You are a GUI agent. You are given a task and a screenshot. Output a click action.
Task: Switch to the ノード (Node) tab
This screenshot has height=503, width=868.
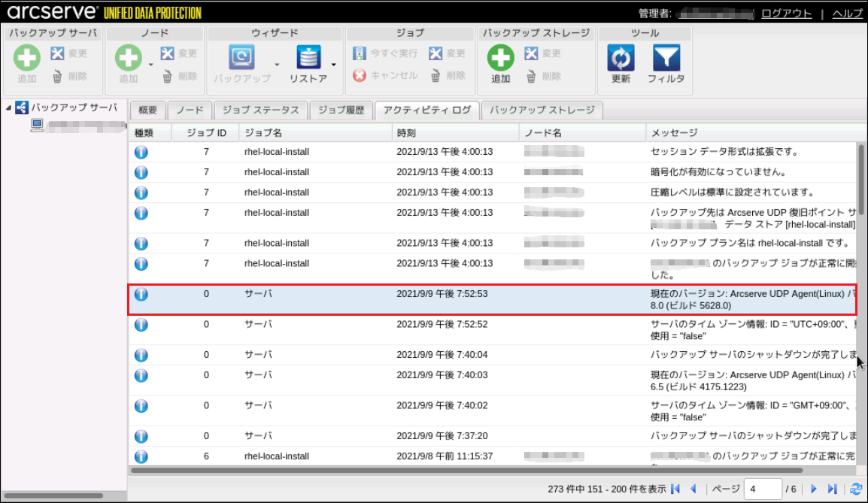(190, 110)
